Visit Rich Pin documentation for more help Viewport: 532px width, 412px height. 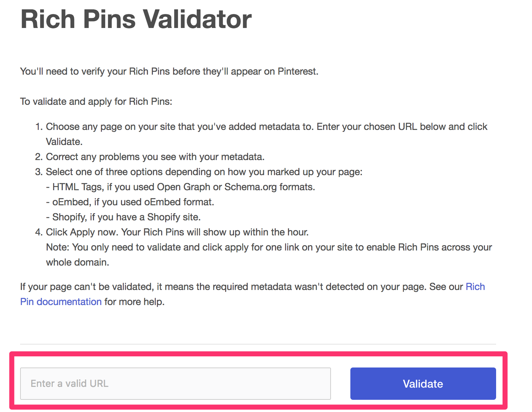[61, 301]
